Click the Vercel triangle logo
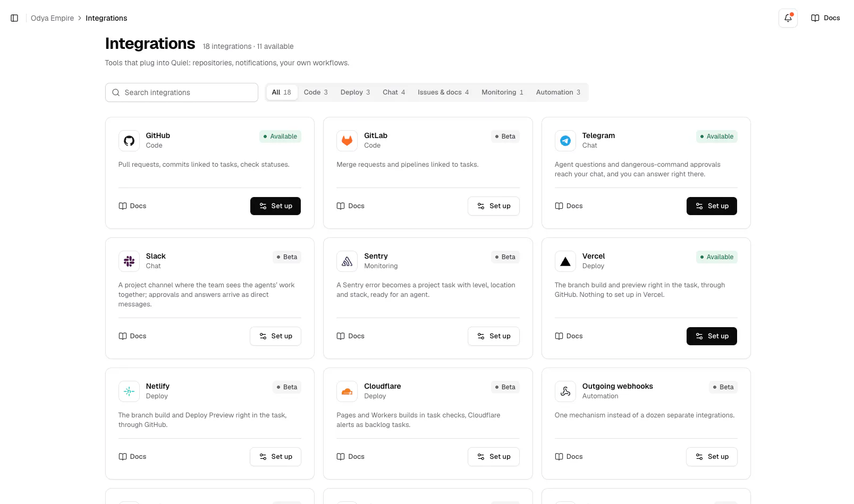The height and width of the screenshot is (504, 854). [x=565, y=261]
